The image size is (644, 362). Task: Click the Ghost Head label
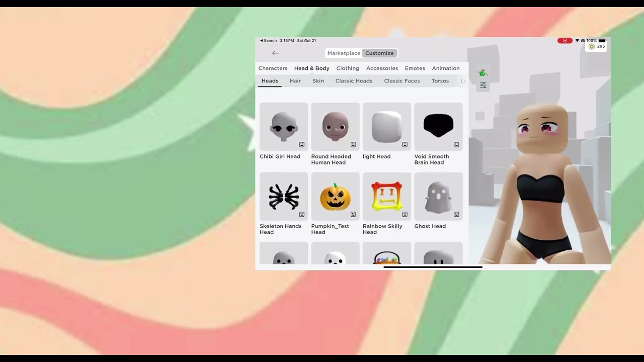pyautogui.click(x=430, y=226)
